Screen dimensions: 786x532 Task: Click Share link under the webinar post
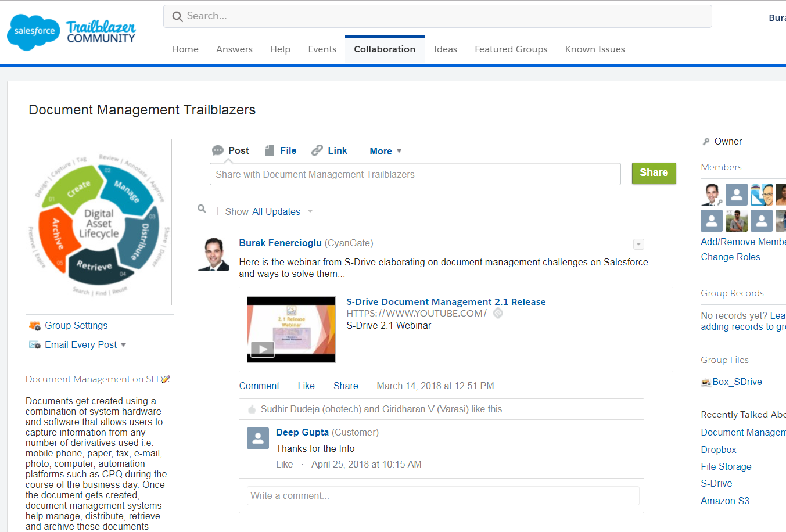coord(346,386)
